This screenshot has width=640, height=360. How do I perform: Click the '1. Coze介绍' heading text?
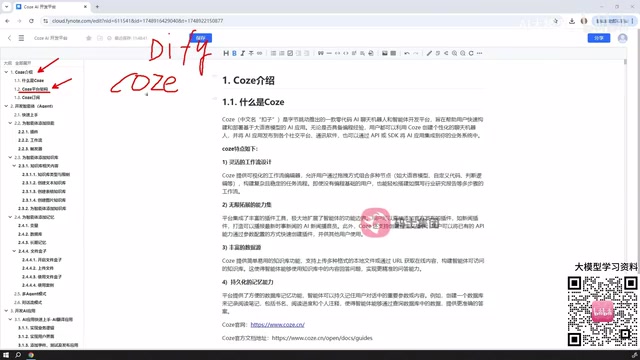pyautogui.click(x=248, y=80)
